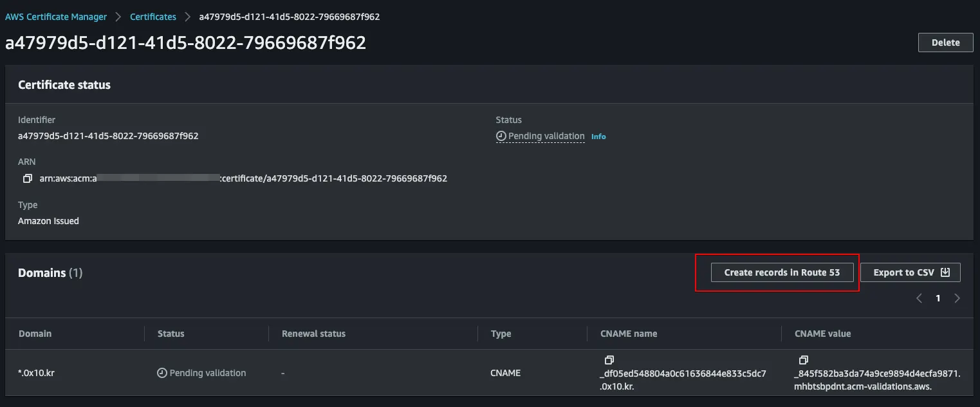Viewport: 980px width, 407px height.
Task: Copy the CNAME value using its copy icon
Action: coord(803,360)
